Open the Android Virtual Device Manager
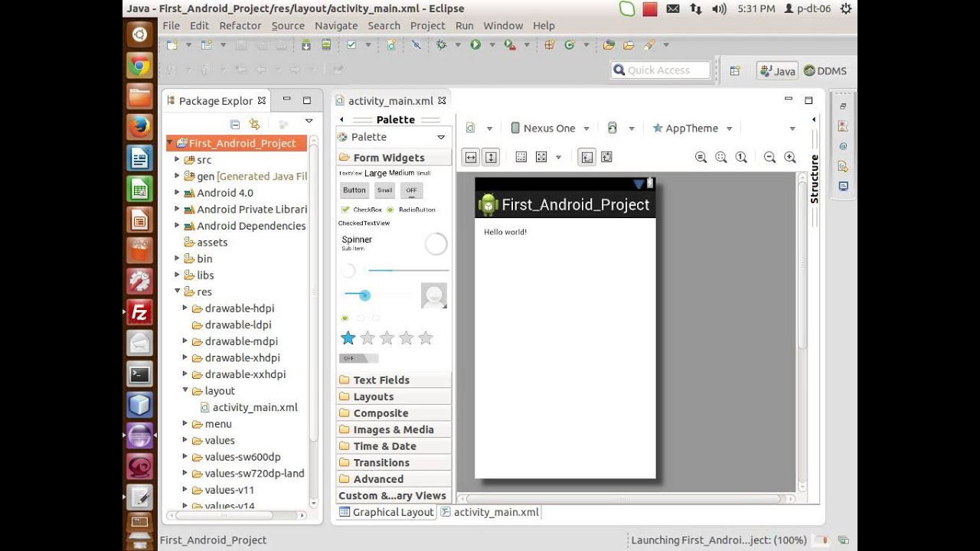Screen dimensions: 980x551 326,45
